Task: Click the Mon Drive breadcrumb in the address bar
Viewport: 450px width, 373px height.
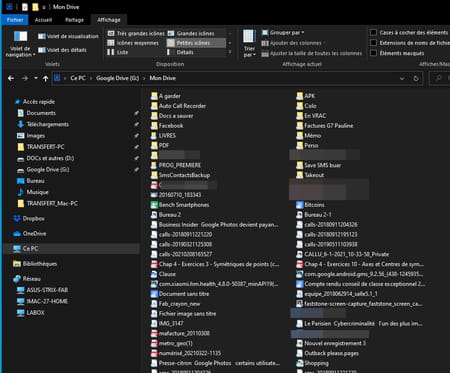Action: (162, 78)
